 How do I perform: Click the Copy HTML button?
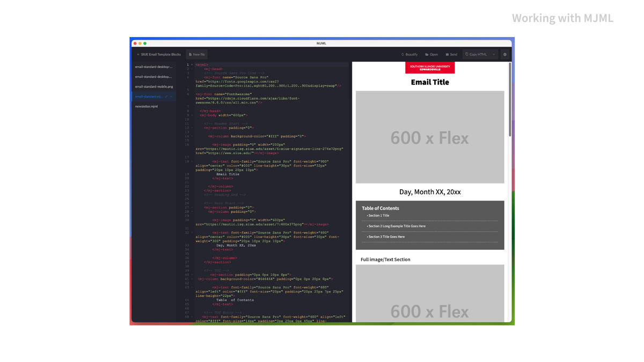click(x=476, y=54)
